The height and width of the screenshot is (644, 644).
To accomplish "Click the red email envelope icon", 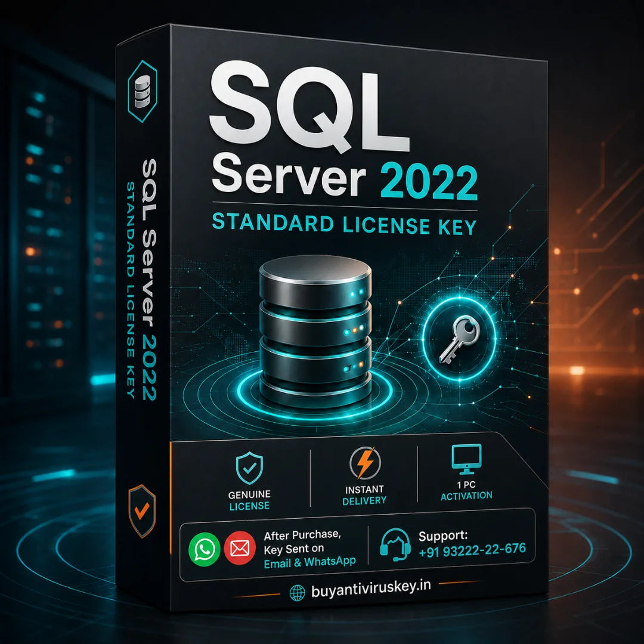I will click(240, 548).
